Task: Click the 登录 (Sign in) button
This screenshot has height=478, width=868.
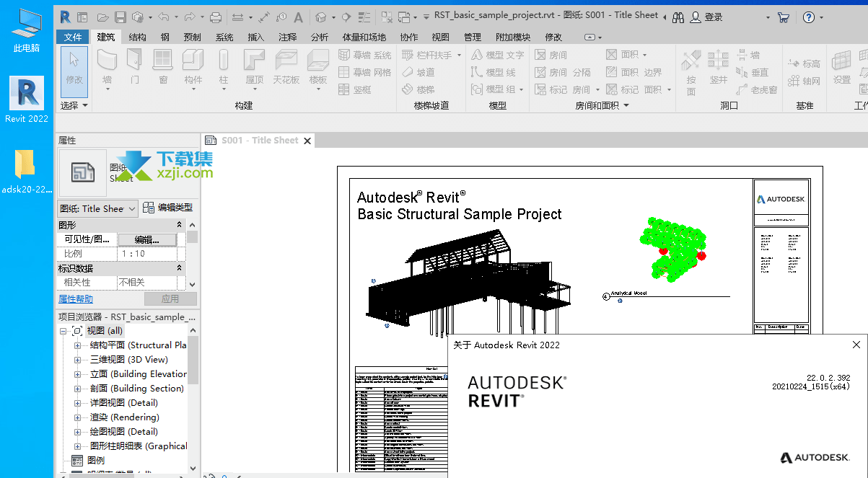Action: pyautogui.click(x=706, y=17)
